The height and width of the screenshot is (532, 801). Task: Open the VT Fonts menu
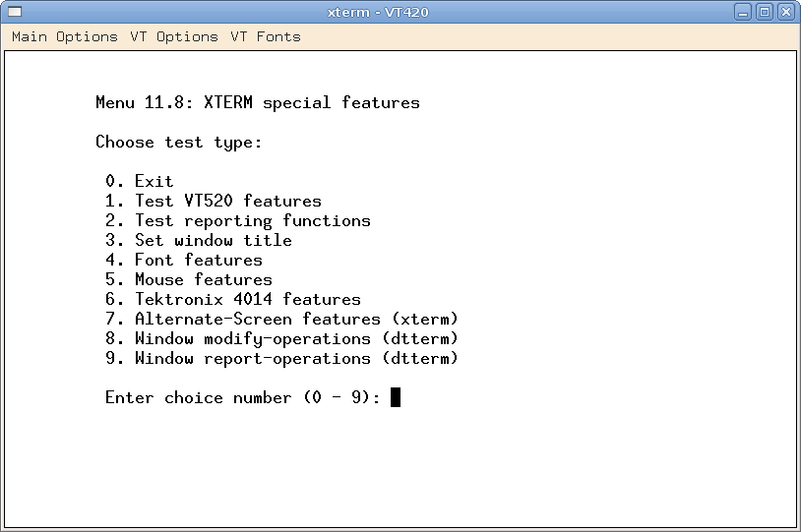click(x=265, y=36)
